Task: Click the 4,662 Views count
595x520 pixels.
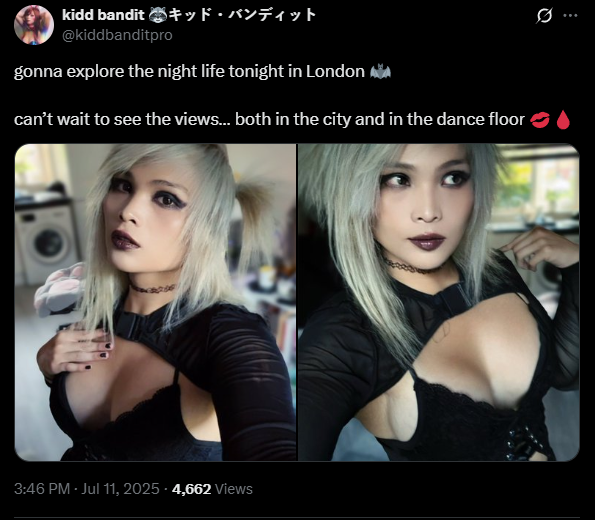Action: (212, 489)
